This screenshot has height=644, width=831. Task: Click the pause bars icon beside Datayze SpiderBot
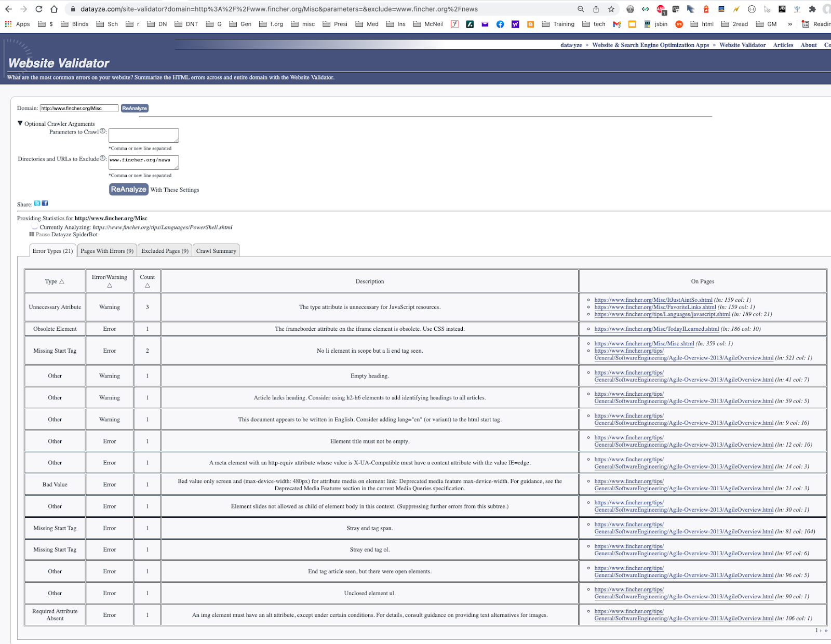[x=32, y=234]
